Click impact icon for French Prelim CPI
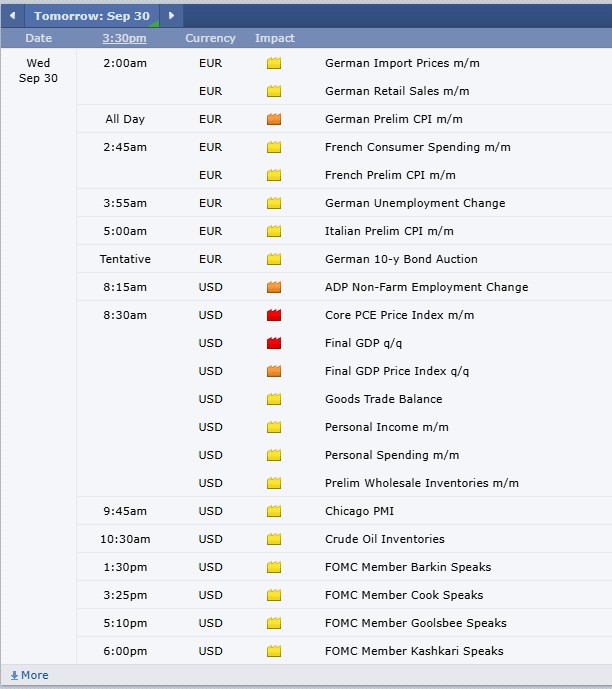Screen dimensions: 612x689 [274, 175]
